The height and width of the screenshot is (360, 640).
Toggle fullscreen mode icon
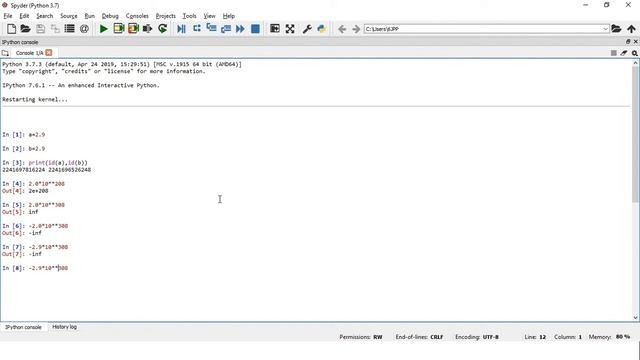pos(290,29)
